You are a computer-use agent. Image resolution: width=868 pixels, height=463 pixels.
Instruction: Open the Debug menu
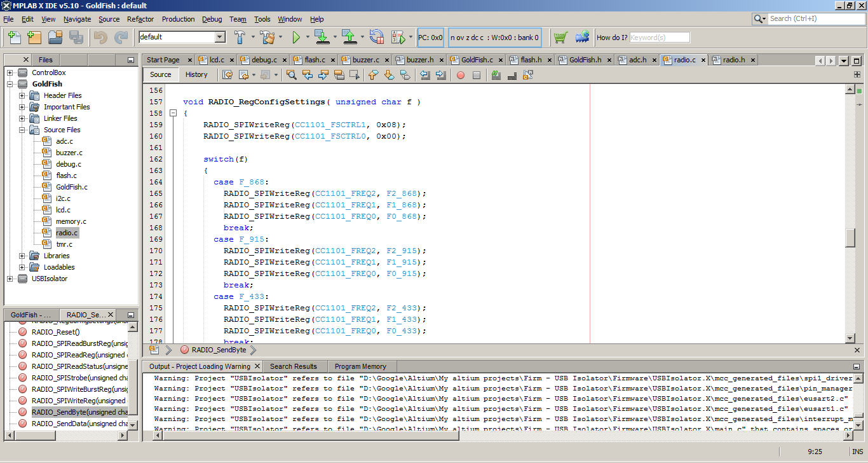point(212,19)
